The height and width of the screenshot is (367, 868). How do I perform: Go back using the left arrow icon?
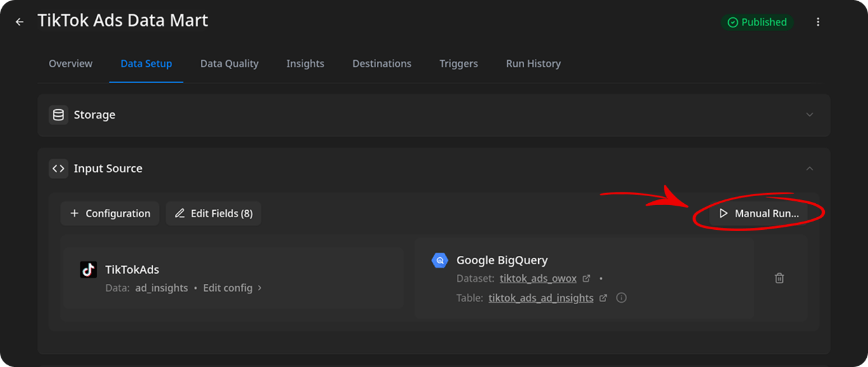(20, 22)
